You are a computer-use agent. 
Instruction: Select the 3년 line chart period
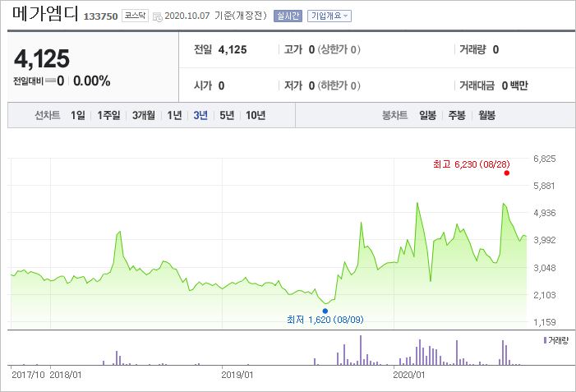click(200, 115)
